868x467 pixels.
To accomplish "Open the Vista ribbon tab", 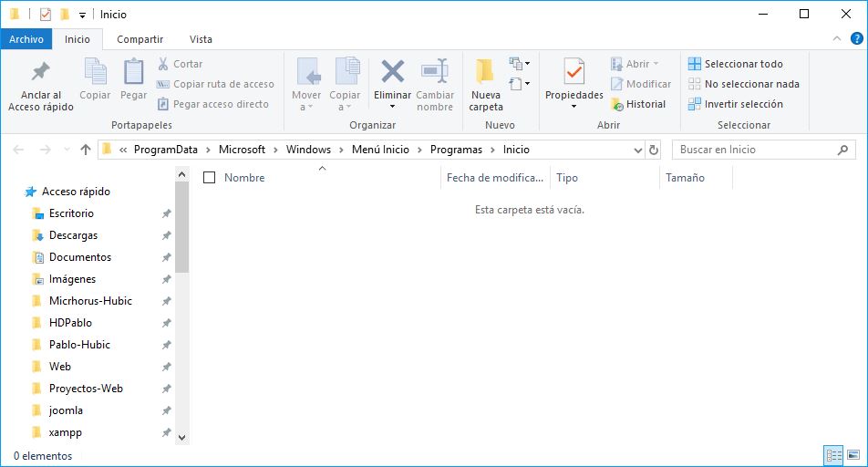I will click(x=201, y=39).
